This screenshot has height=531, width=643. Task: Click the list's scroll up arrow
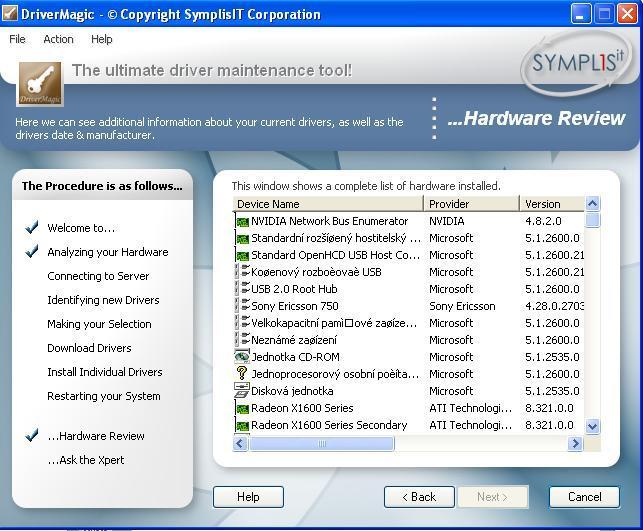click(x=592, y=203)
